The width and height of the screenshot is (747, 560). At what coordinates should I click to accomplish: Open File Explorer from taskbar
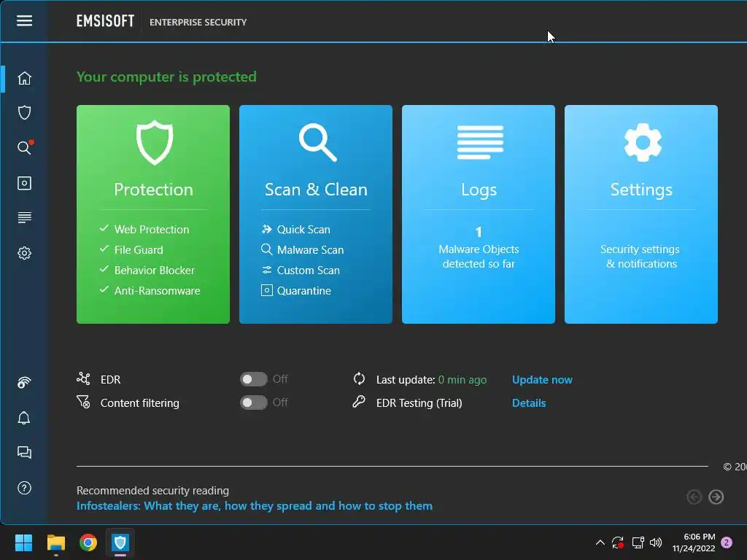click(55, 542)
